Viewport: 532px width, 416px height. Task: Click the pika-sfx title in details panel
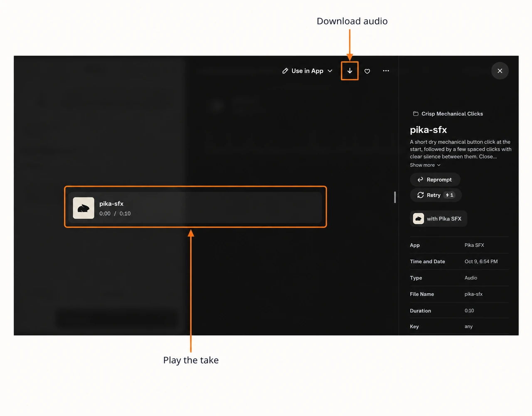pyautogui.click(x=428, y=130)
